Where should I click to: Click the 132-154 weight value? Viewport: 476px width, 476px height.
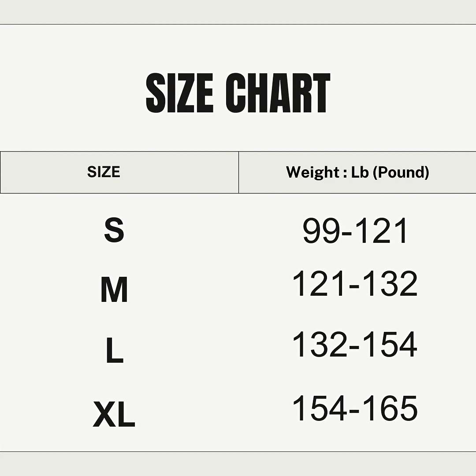tap(355, 344)
